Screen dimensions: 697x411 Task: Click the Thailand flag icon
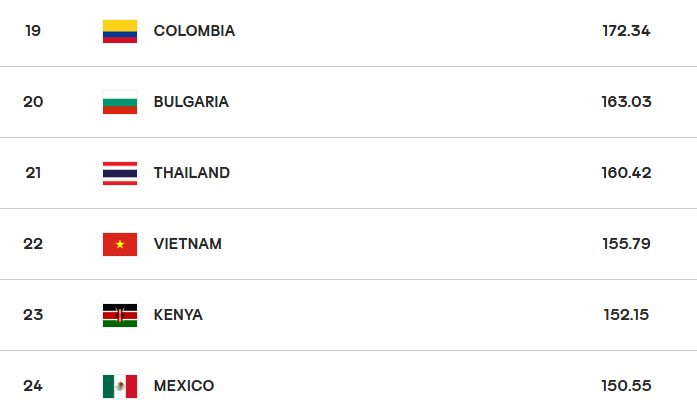point(120,173)
